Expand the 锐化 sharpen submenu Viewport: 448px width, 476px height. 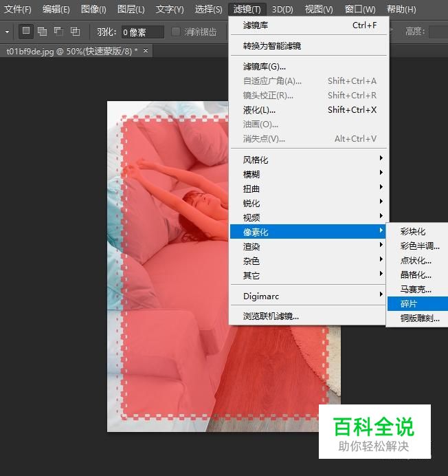point(309,203)
